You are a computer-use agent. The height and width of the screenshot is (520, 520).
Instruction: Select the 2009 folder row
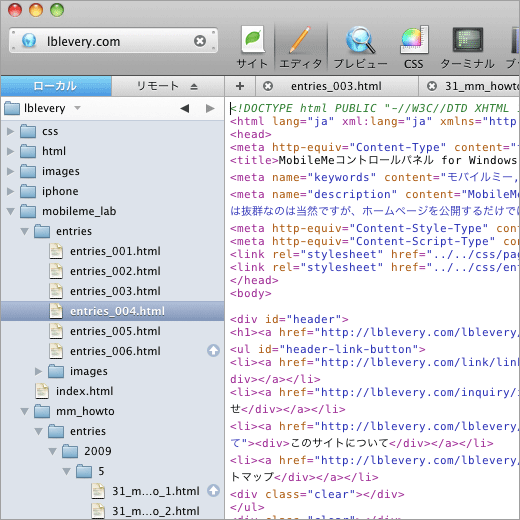pos(113,451)
